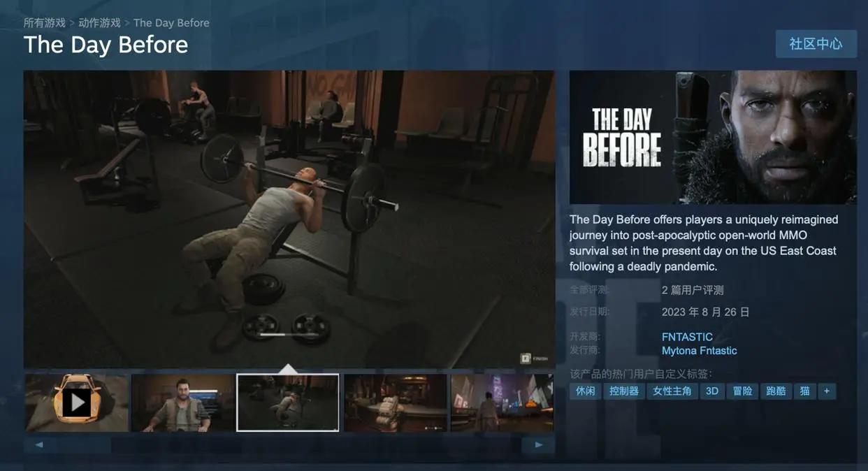The width and height of the screenshot is (868, 471).
Task: Click the game header capsule image
Action: point(713,138)
